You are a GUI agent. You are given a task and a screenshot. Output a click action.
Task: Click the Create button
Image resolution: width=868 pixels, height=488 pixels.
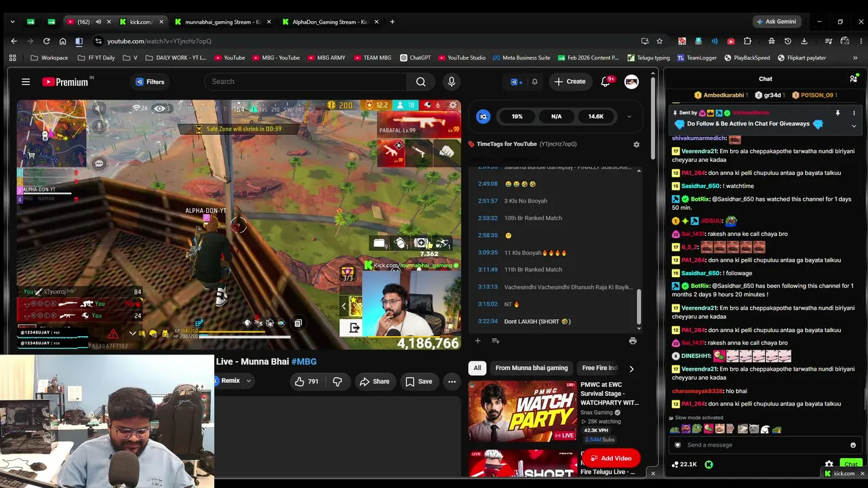point(569,82)
